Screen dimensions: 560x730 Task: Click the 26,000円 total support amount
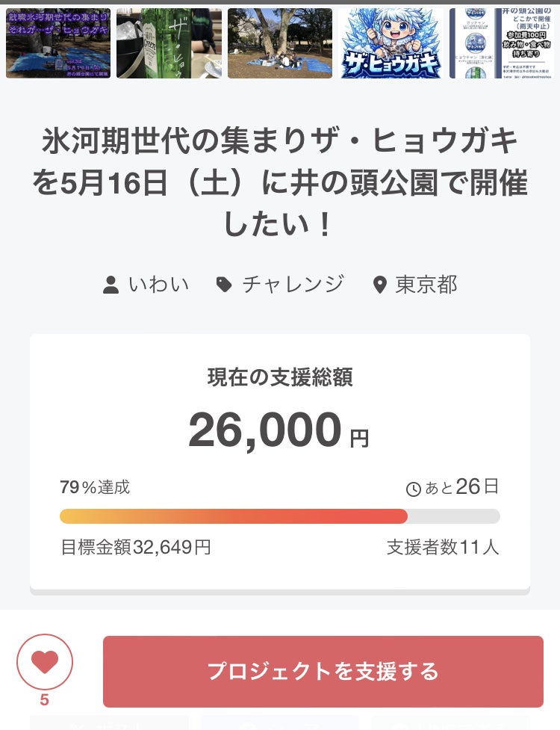[278, 430]
